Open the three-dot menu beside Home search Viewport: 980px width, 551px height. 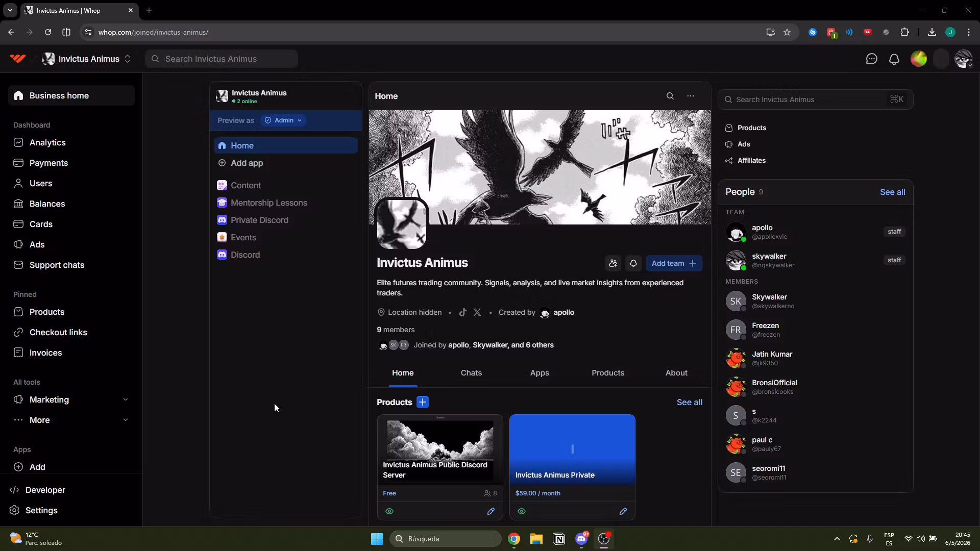coord(691,96)
